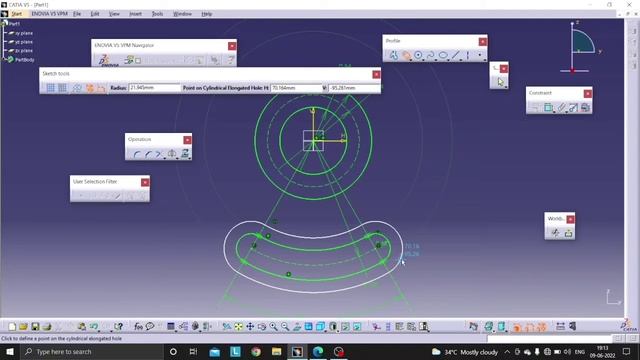640x360 pixels.
Task: Select the Spline tool in Profile toolbar
Action: point(431,55)
